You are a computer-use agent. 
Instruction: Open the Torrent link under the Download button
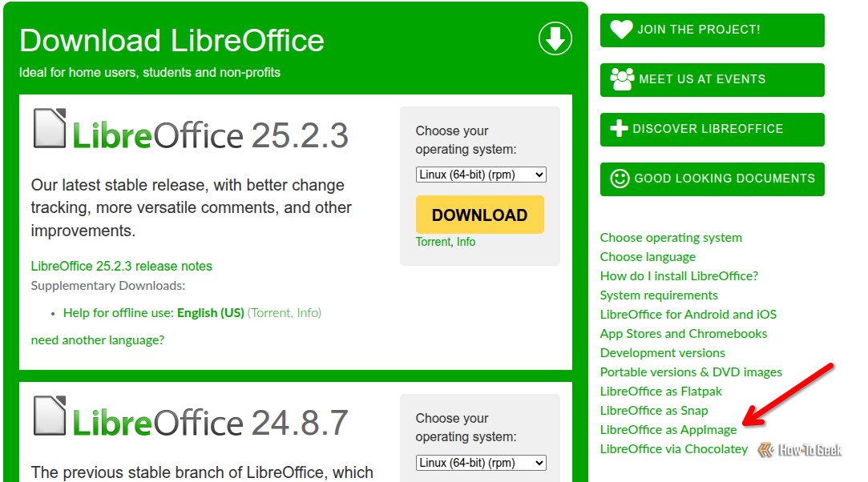[x=433, y=242]
